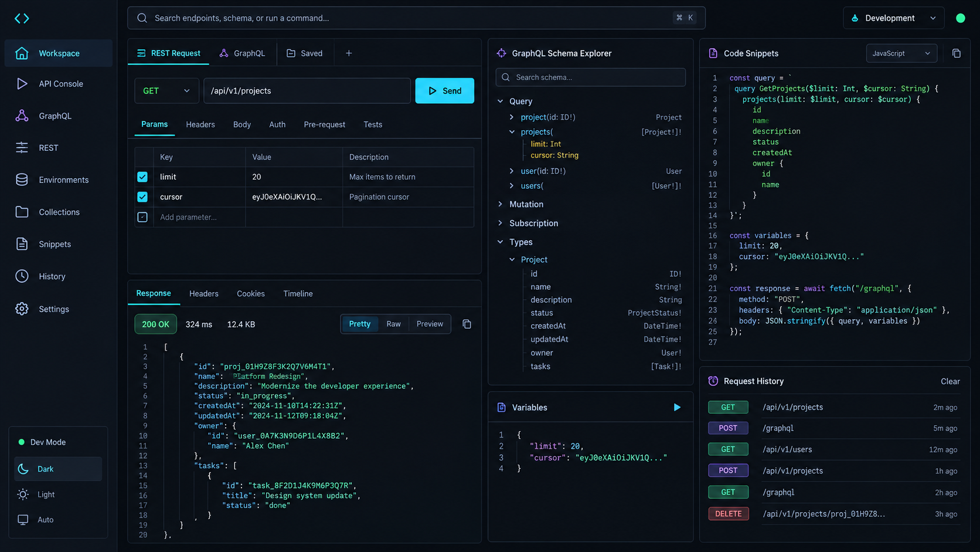Image resolution: width=980 pixels, height=552 pixels.
Task: Uncheck the limit parameter checkbox
Action: (x=142, y=177)
